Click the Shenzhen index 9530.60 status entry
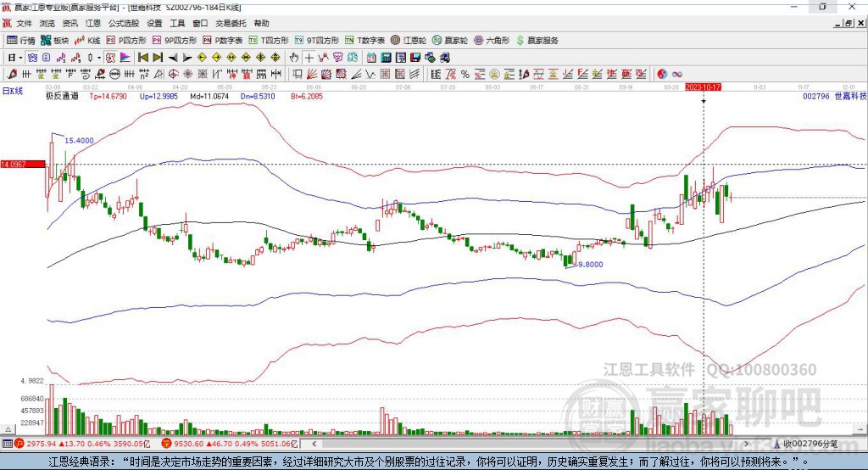Image resolution: width=868 pixels, height=470 pixels. coord(231,444)
